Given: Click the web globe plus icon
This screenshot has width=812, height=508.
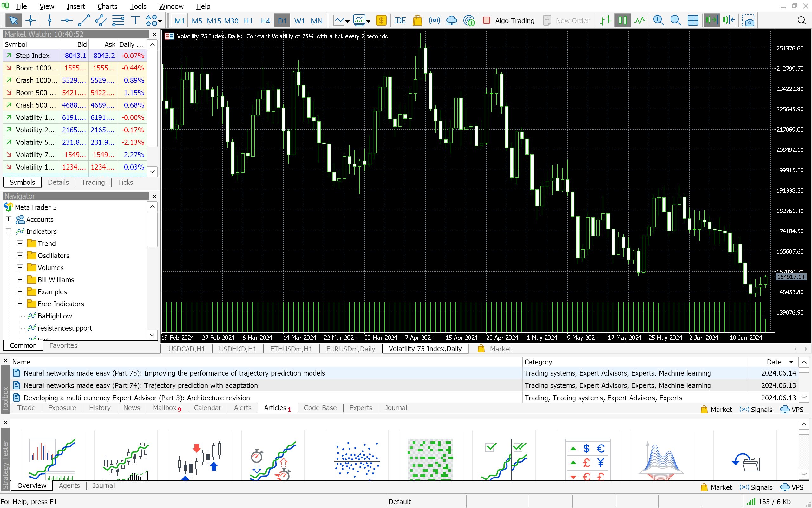Looking at the screenshot, I should point(469,21).
